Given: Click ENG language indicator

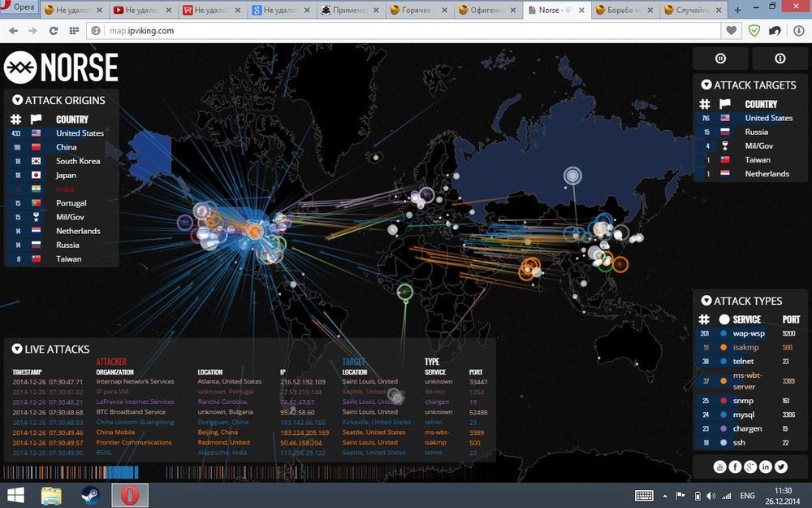Looking at the screenshot, I should coord(747,496).
